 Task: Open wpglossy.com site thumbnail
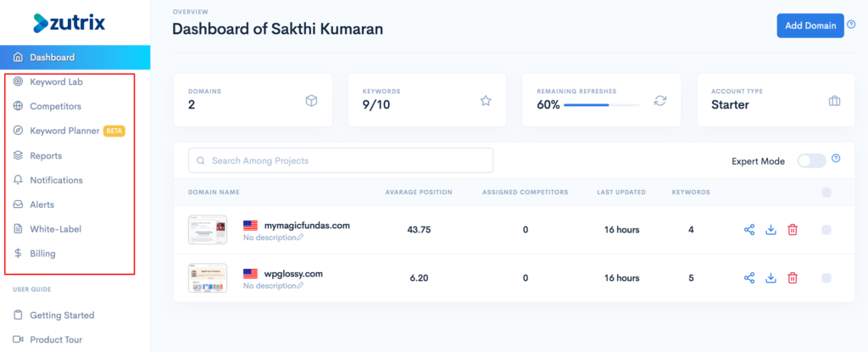208,277
